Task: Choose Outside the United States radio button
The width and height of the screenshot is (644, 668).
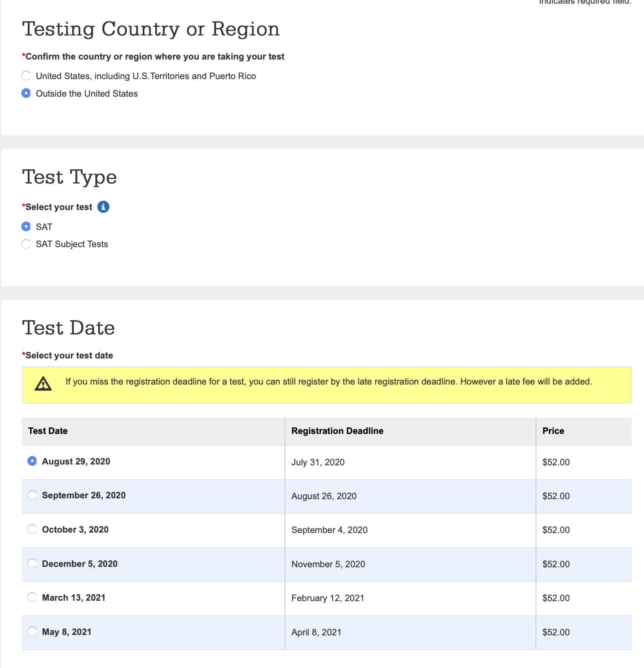Action: tap(26, 93)
